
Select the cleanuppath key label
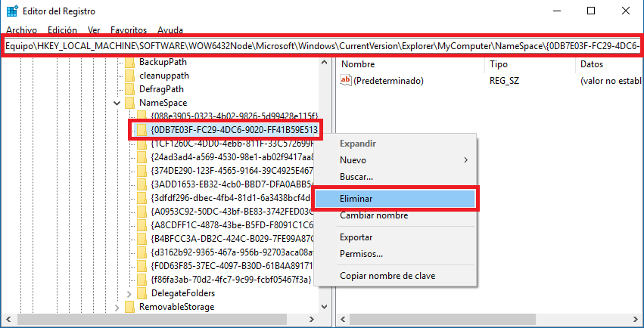click(164, 76)
